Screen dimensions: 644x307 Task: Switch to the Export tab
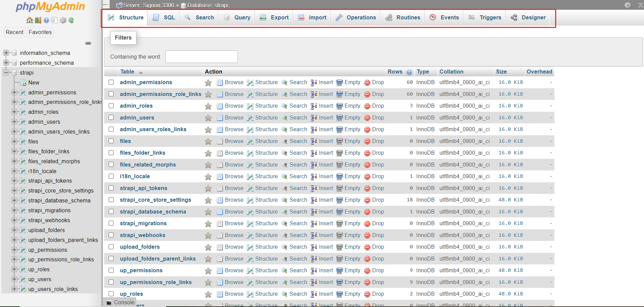point(274,17)
